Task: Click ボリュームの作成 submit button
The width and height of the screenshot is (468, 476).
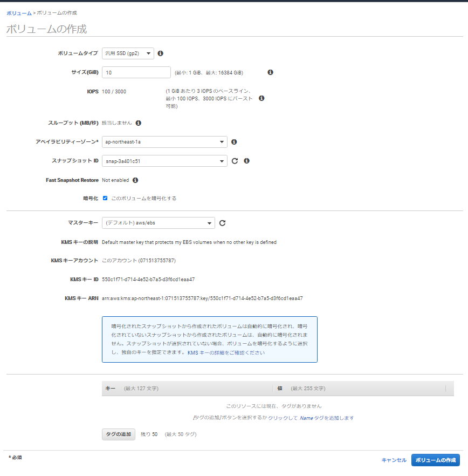Action: pyautogui.click(x=436, y=460)
